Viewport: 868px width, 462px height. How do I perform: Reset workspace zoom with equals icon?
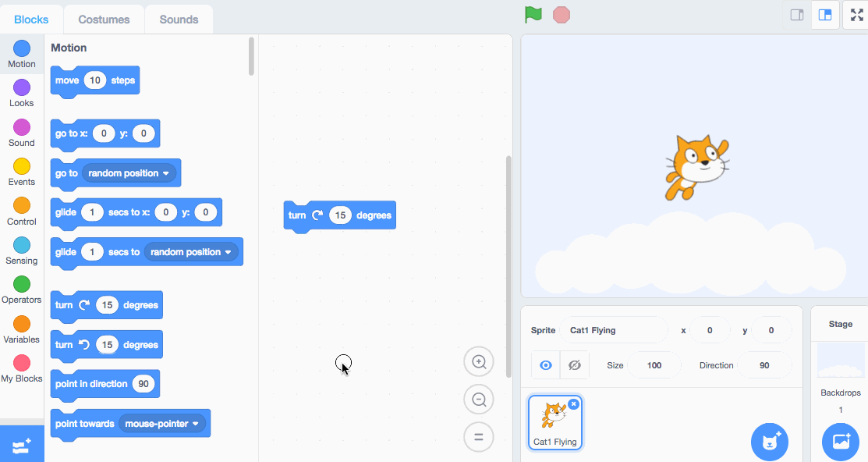479,438
